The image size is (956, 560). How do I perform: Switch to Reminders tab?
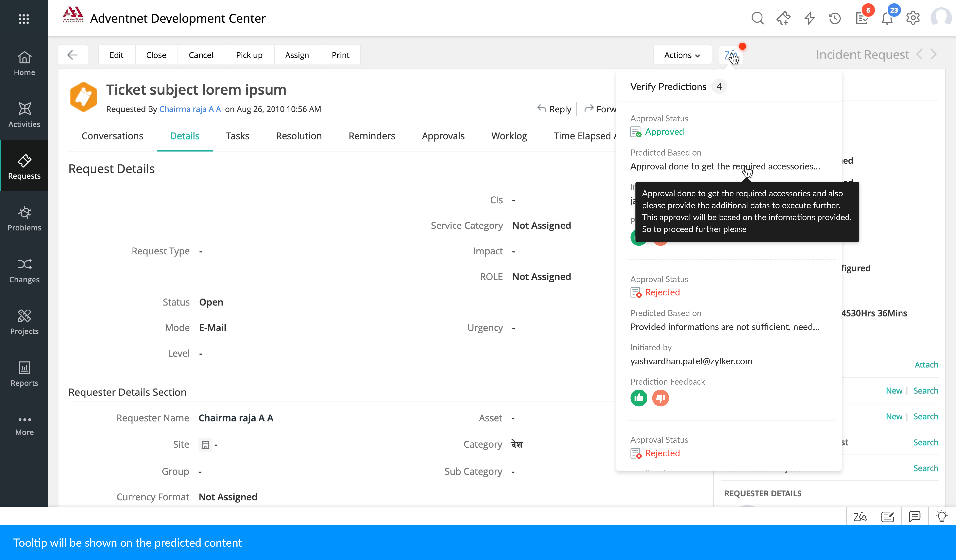[x=372, y=136]
